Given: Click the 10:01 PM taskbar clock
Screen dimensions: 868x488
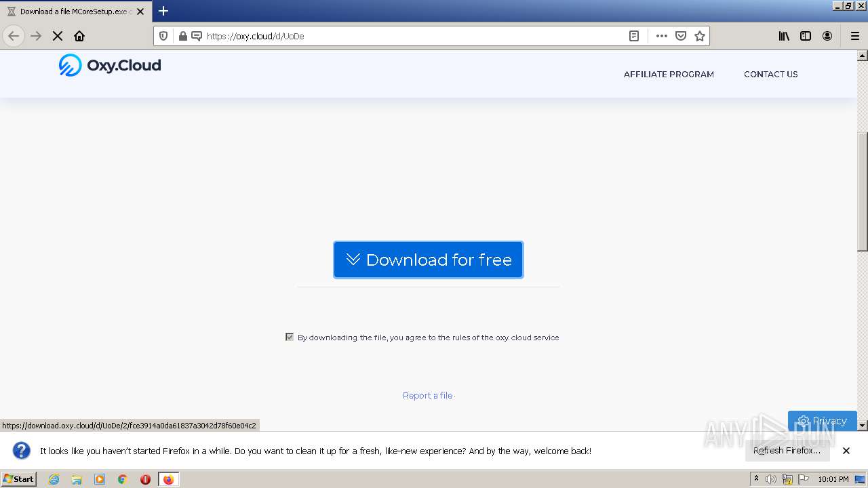Looking at the screenshot, I should click(833, 479).
